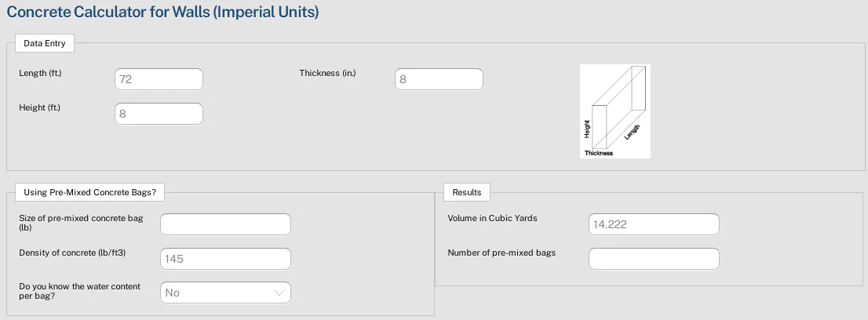Click the chevron arrow on the No dropdown
This screenshot has width=868, height=320.
(279, 293)
